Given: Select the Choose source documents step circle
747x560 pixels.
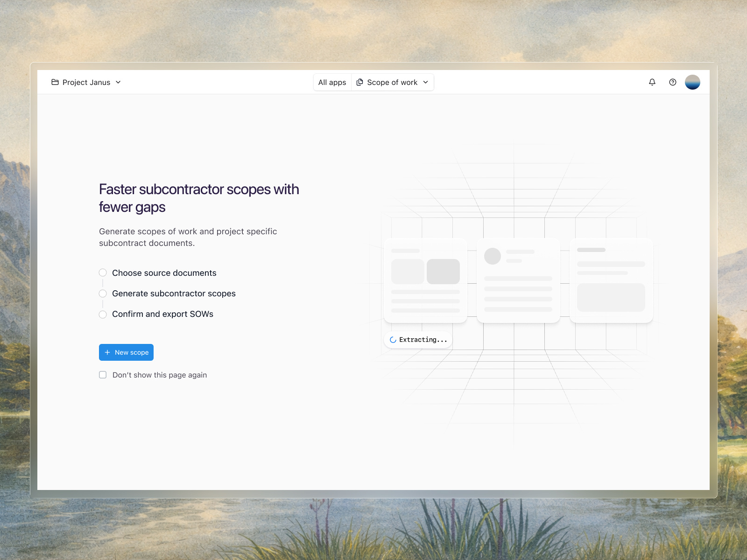Looking at the screenshot, I should click(103, 273).
